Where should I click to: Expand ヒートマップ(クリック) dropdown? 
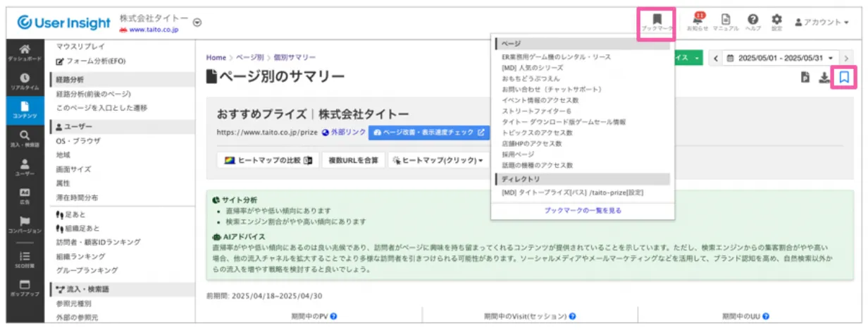(x=438, y=161)
